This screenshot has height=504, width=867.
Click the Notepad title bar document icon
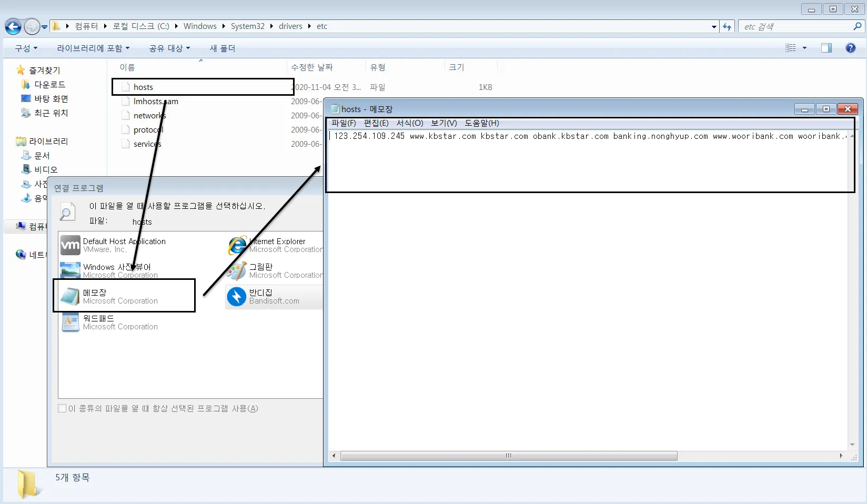[335, 109]
